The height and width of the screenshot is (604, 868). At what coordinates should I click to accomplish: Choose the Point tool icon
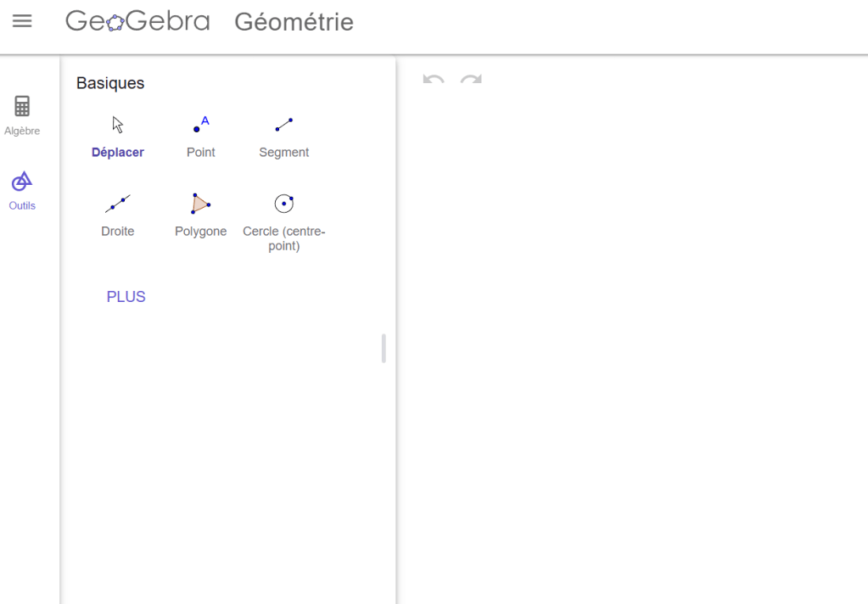click(x=200, y=126)
